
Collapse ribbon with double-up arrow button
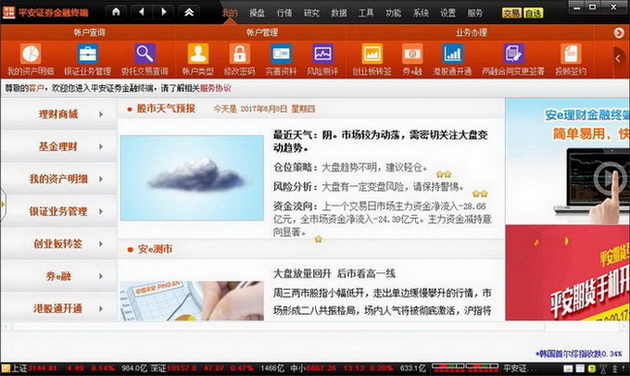click(x=189, y=12)
